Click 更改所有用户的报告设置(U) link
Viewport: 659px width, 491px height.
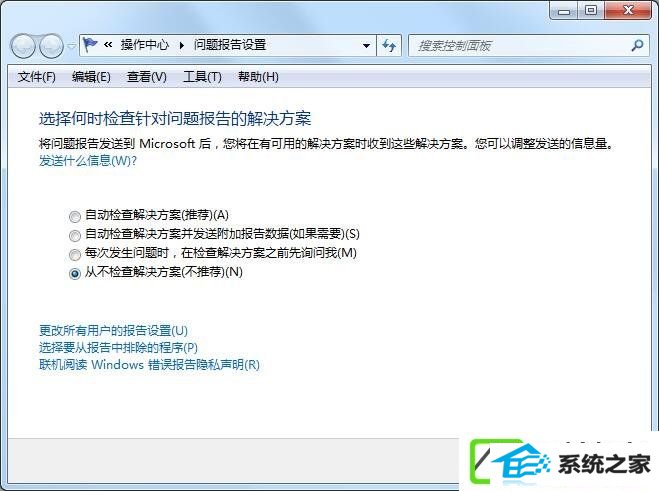click(113, 330)
